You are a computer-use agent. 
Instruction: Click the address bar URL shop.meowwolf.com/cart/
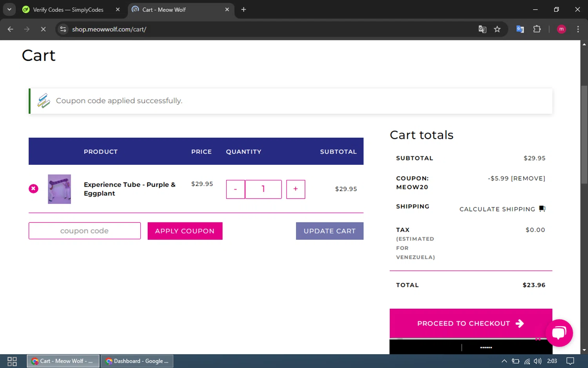109,29
